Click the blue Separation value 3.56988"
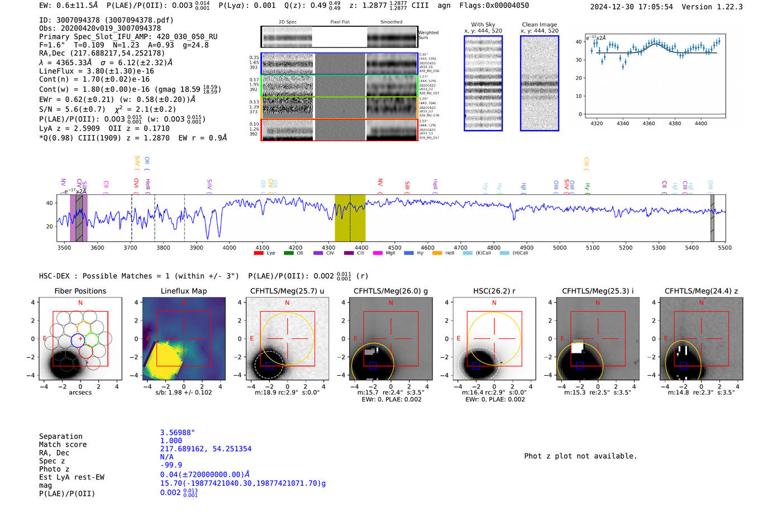Image resolution: width=782 pixels, height=532 pixels. (178, 433)
